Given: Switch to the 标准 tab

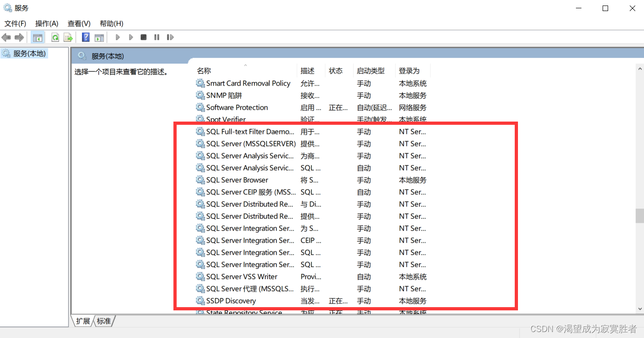Looking at the screenshot, I should tap(104, 321).
